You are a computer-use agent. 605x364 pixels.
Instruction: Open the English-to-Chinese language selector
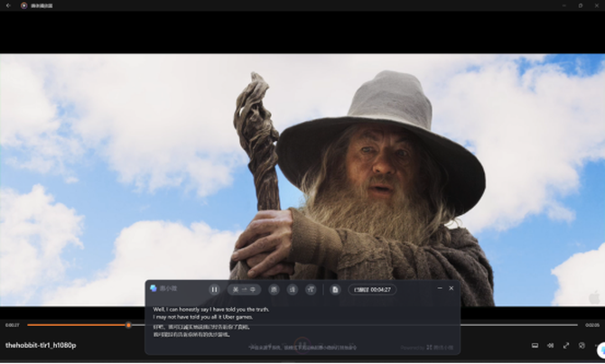click(x=244, y=290)
